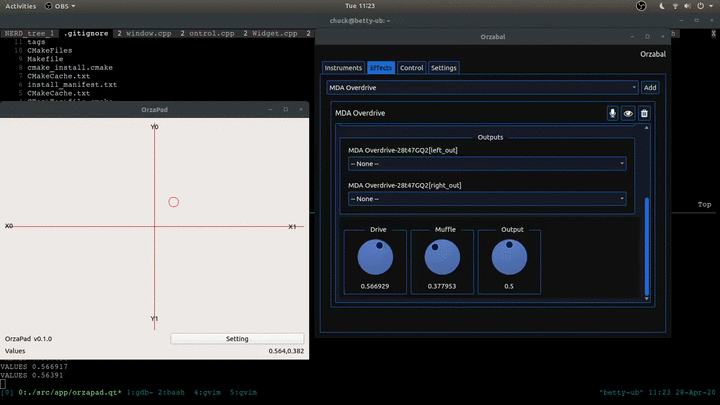Select the Widget.cpp tab in vim
Viewport: 720px width, 405px height.
[x=270, y=34]
